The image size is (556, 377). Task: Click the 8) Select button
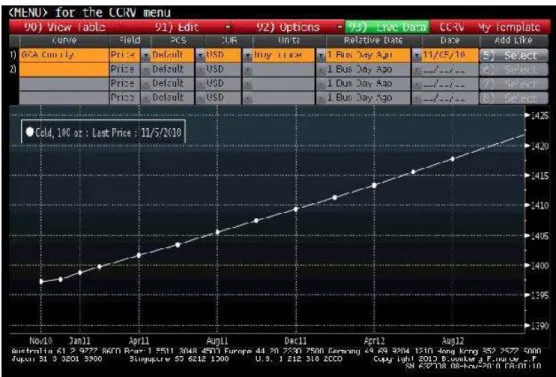click(x=514, y=98)
